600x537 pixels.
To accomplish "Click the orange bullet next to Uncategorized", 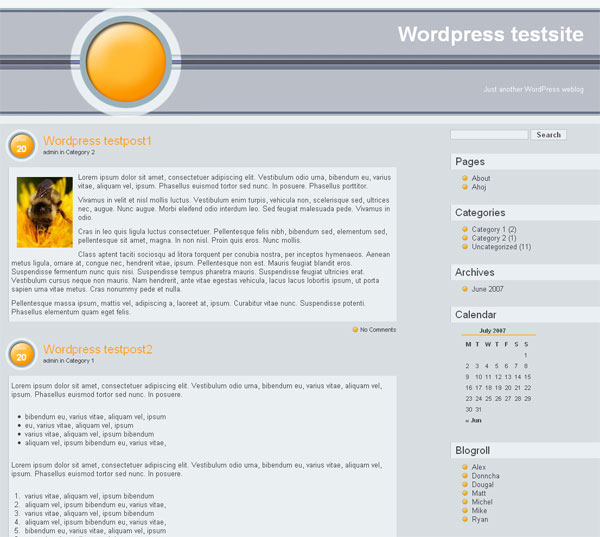I will [465, 247].
